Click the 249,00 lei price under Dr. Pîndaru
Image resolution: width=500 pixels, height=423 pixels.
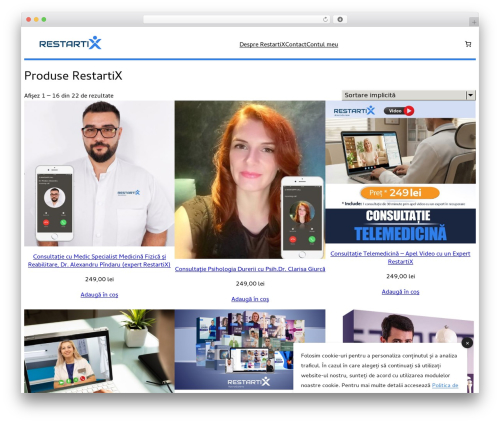(x=99, y=279)
